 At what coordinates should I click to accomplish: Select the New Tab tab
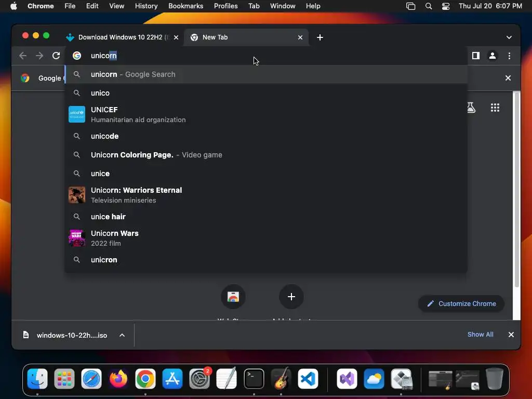point(246,37)
